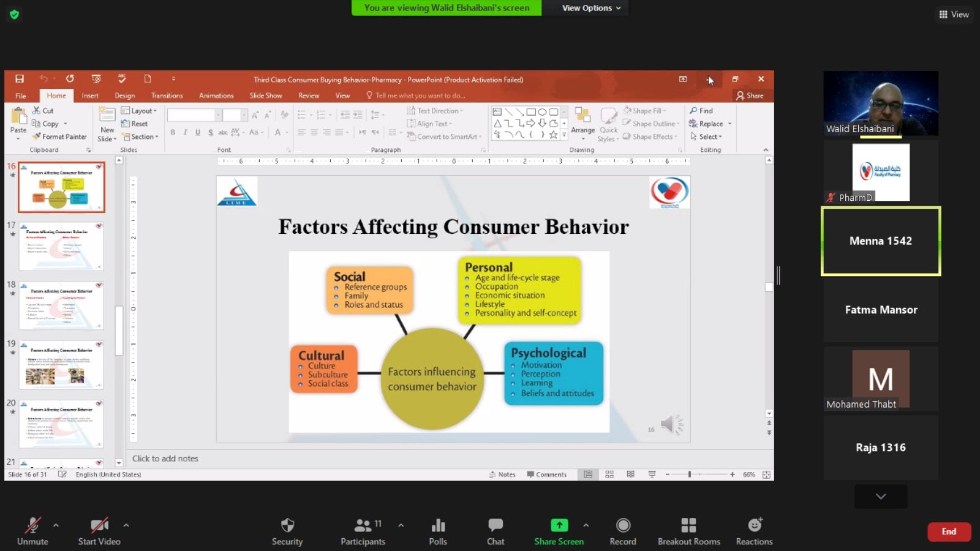
Task: Open audio options arrow next to Unmute
Action: click(56, 525)
